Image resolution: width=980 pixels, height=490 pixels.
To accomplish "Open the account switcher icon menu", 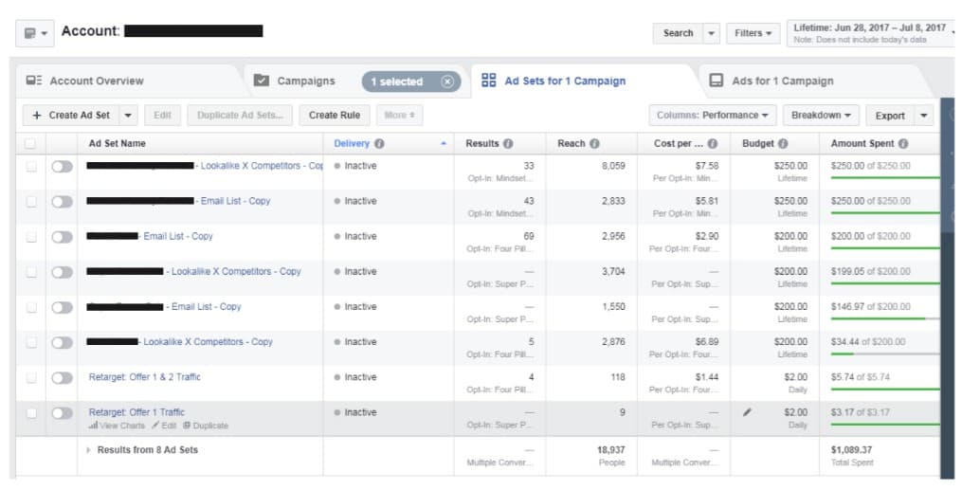I will click(x=35, y=33).
